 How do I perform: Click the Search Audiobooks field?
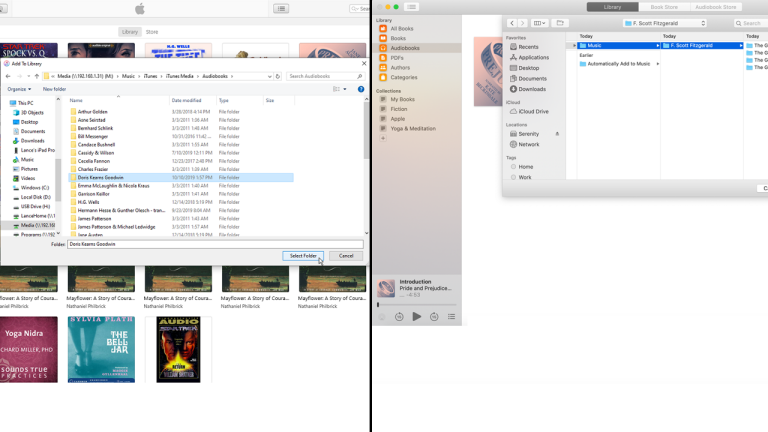(x=325, y=76)
